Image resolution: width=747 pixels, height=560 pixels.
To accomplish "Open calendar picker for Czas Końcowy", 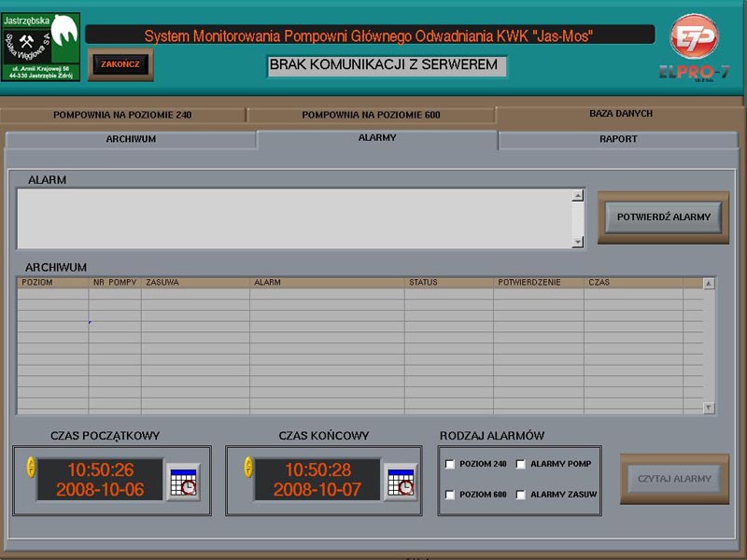I will (401, 482).
